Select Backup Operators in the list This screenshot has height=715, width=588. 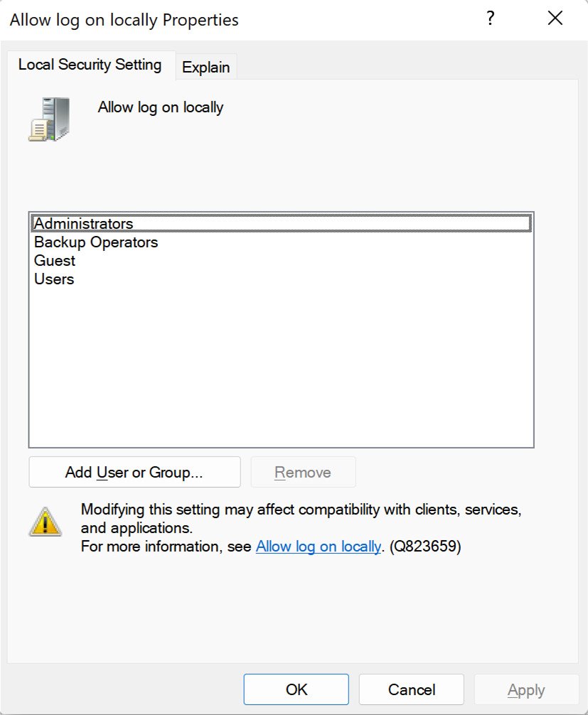click(x=95, y=242)
